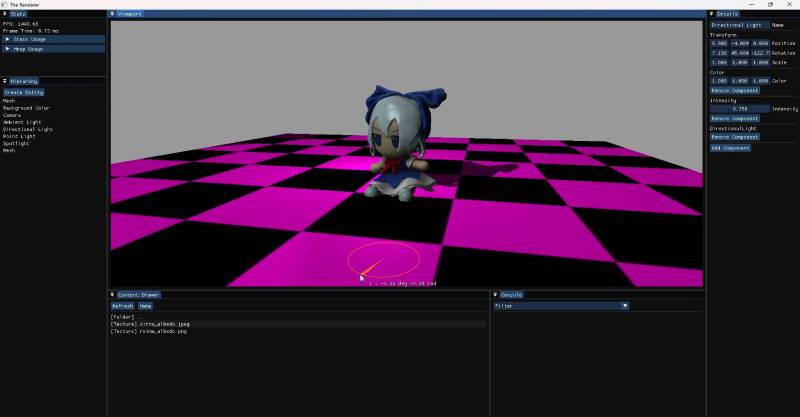Expand the Heap Usage section

53,48
